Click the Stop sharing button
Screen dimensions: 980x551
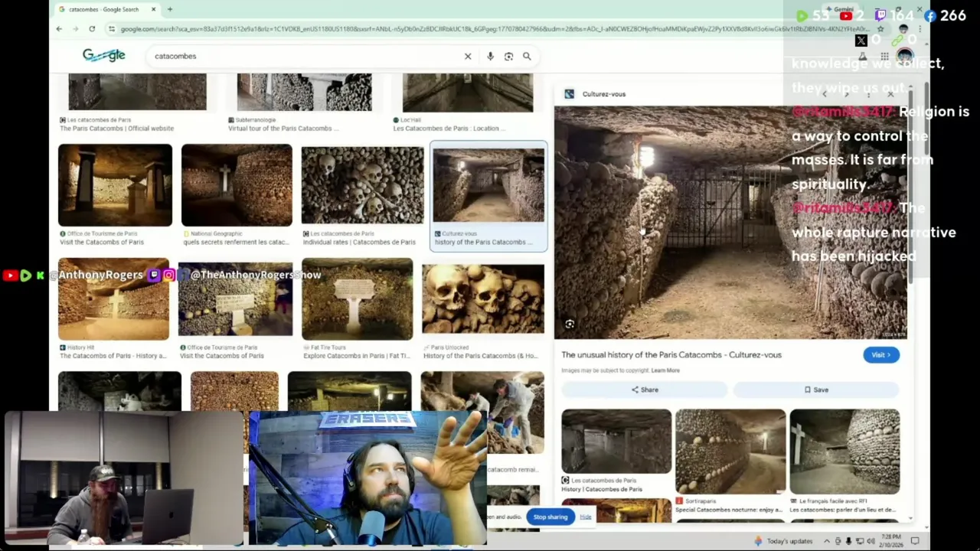(550, 517)
